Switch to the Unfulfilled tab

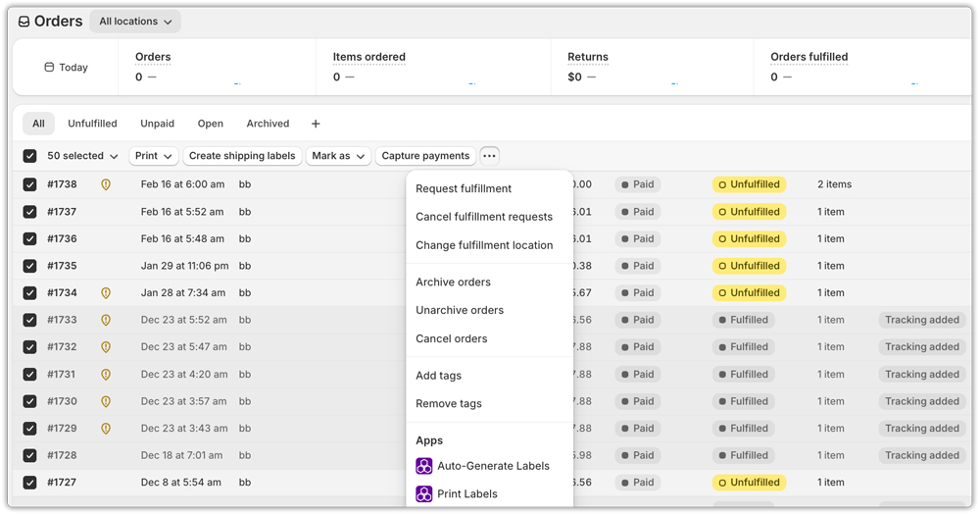coord(92,124)
